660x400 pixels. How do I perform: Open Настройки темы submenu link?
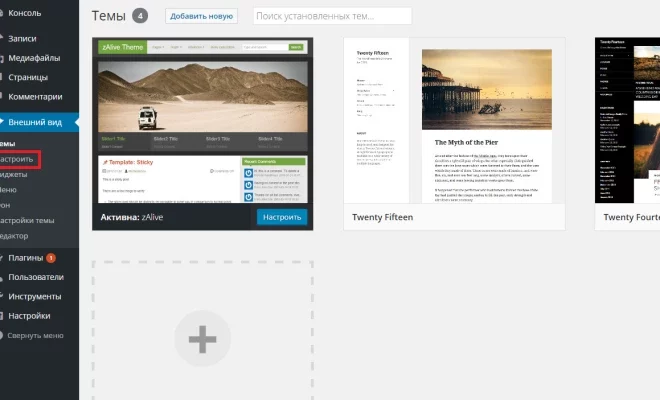point(27,220)
